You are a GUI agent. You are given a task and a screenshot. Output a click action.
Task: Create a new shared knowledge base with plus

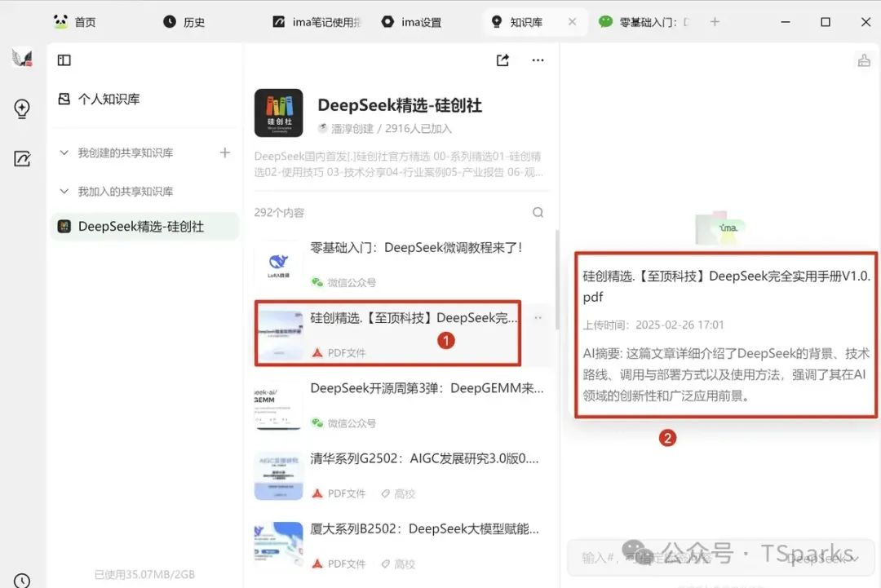pyautogui.click(x=225, y=153)
